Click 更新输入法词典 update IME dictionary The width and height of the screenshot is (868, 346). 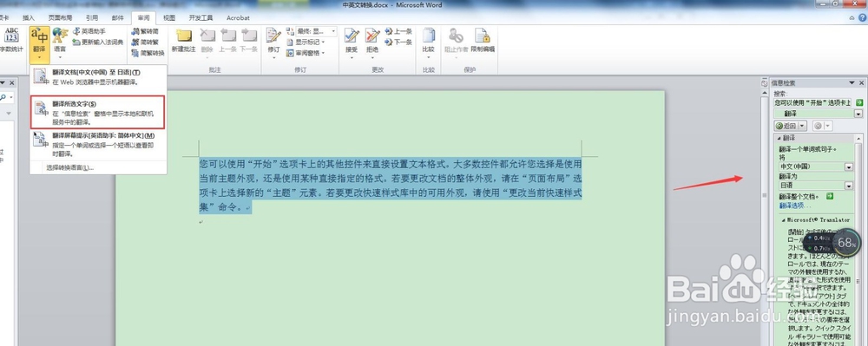pos(98,42)
